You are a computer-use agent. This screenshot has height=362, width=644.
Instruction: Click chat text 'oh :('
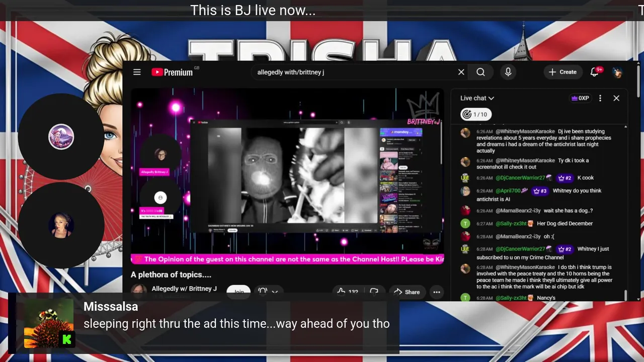pos(549,237)
